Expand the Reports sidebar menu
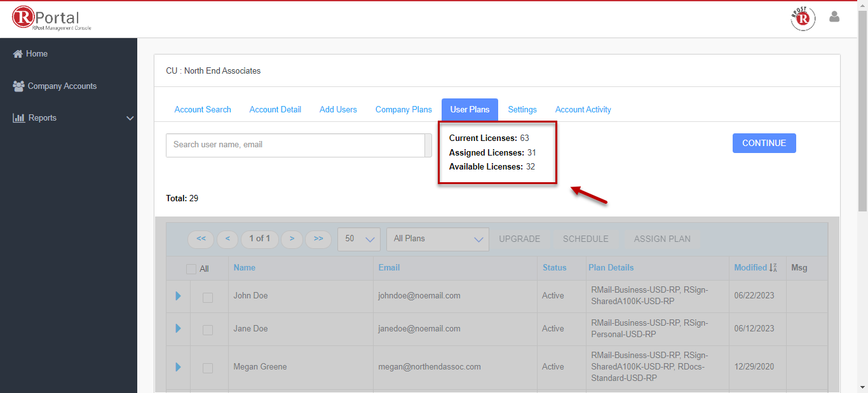Viewport: 868px width, 393px height. coord(73,118)
